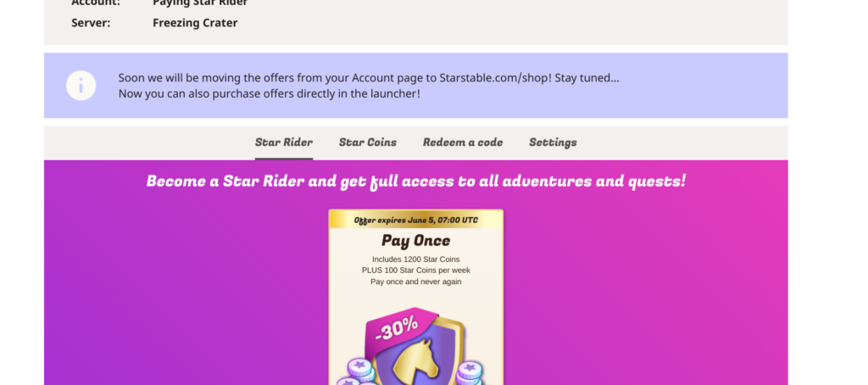This screenshot has width=868, height=385.
Task: Click the 'purchase offers directly in the launcher' line
Action: click(269, 93)
